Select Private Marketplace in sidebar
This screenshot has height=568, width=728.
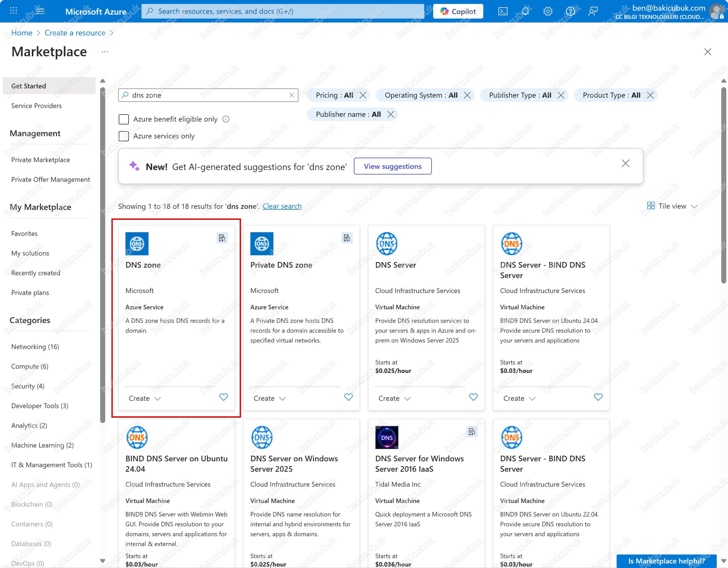(40, 160)
